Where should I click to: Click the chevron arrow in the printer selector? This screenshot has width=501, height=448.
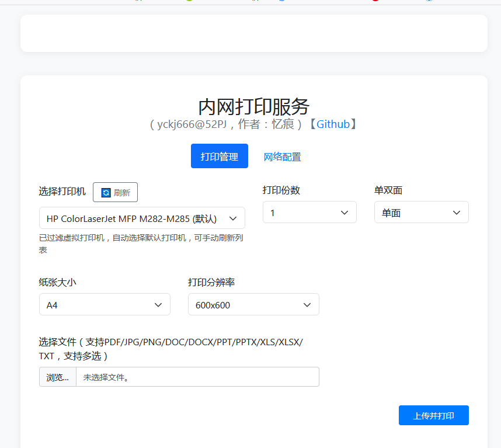(x=233, y=218)
